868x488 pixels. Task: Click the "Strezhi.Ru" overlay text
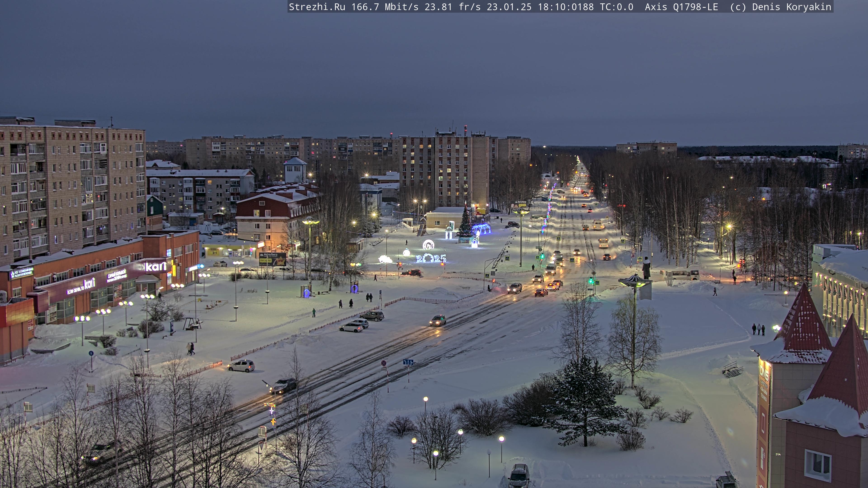tap(317, 7)
